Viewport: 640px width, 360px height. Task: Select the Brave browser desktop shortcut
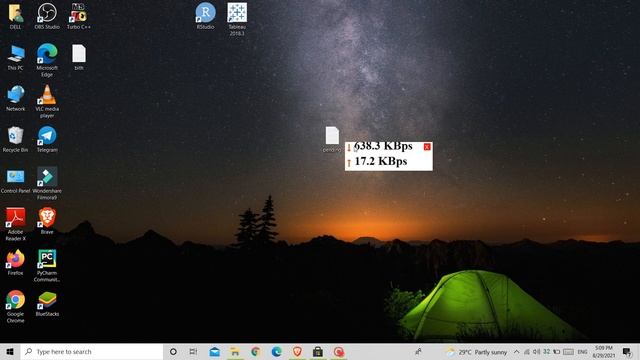click(47, 221)
